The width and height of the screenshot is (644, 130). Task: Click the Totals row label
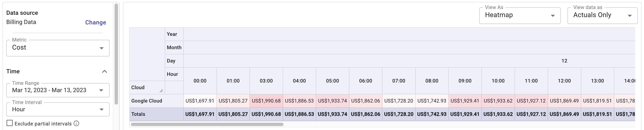click(138, 114)
